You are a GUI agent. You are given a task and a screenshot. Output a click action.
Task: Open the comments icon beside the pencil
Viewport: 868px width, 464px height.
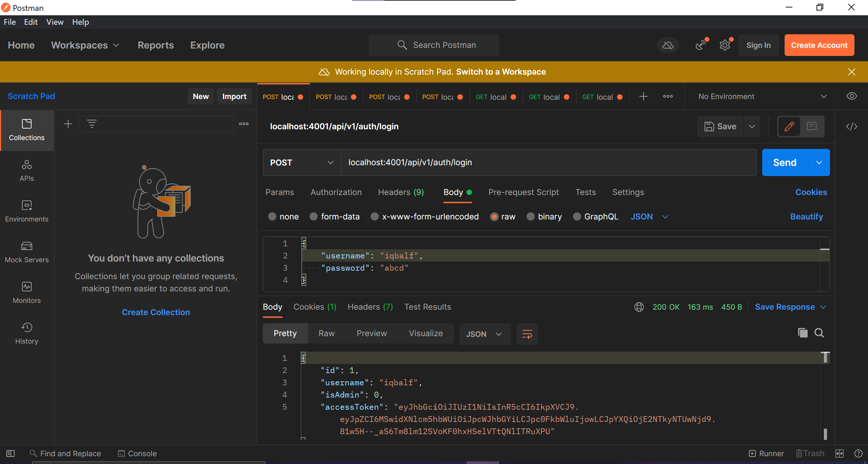[x=812, y=127]
